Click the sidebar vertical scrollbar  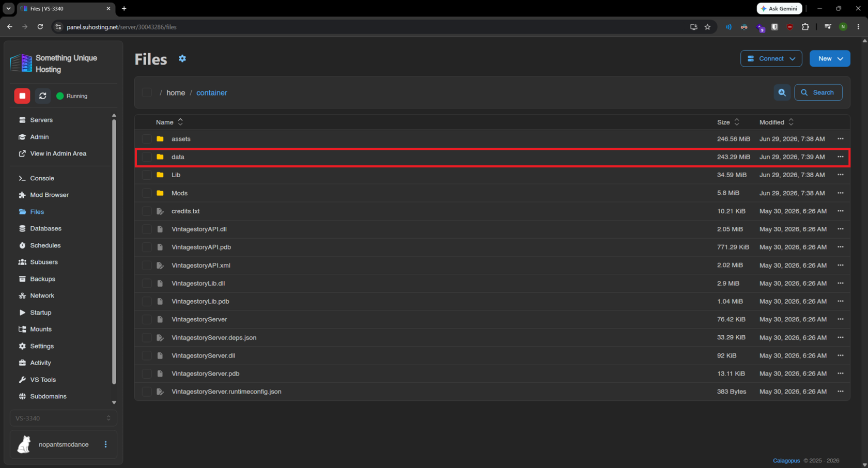(114, 253)
